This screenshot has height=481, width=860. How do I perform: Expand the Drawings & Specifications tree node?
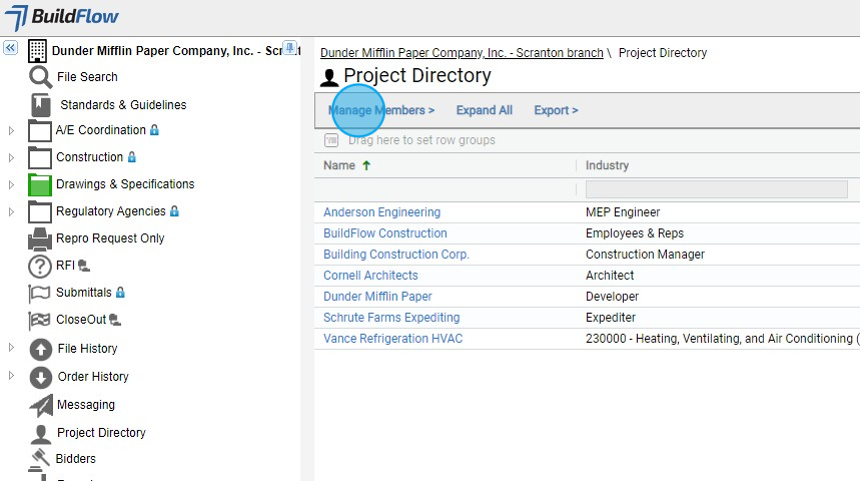coord(11,185)
